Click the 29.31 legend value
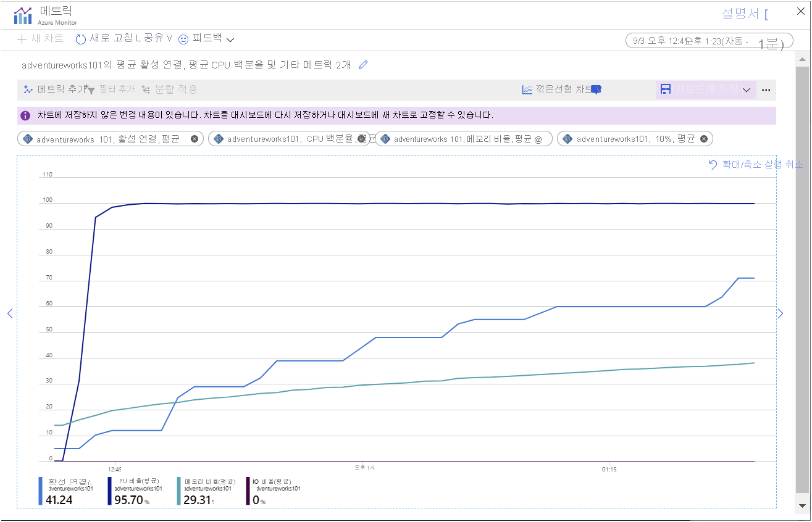The width and height of the screenshot is (812, 522). coord(198,500)
